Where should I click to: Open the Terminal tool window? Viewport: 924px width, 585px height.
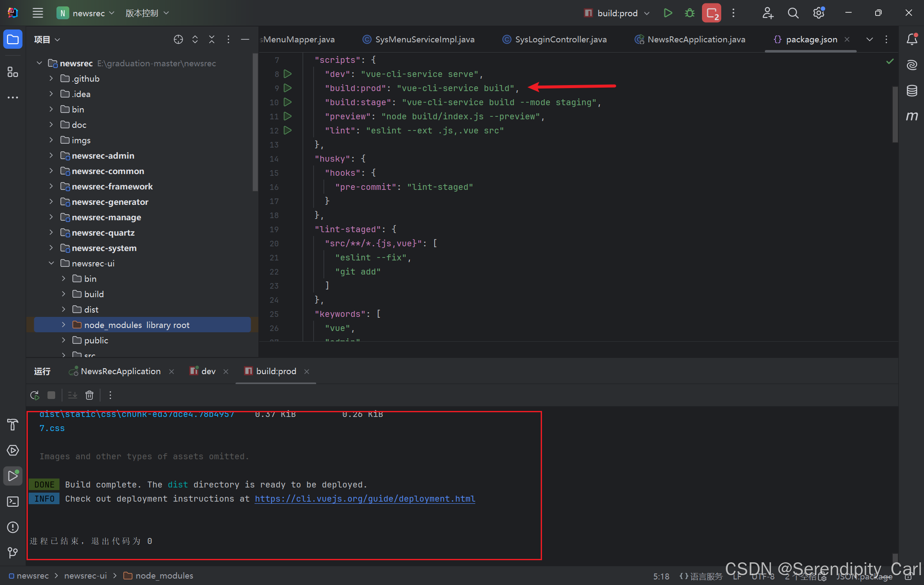(x=13, y=502)
